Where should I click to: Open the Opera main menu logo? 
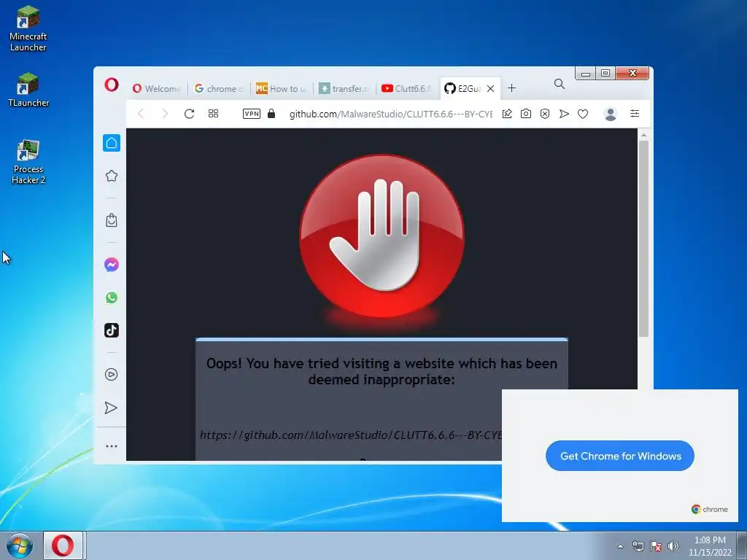pos(112,85)
